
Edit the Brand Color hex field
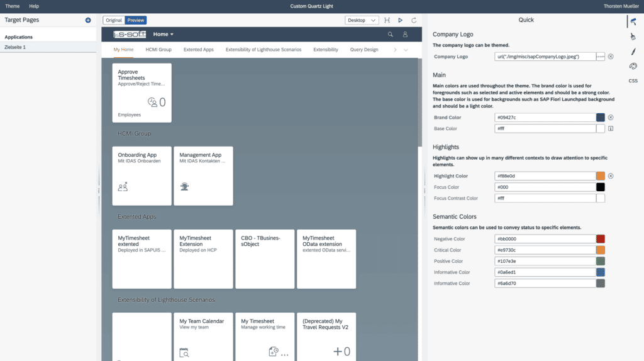click(545, 118)
